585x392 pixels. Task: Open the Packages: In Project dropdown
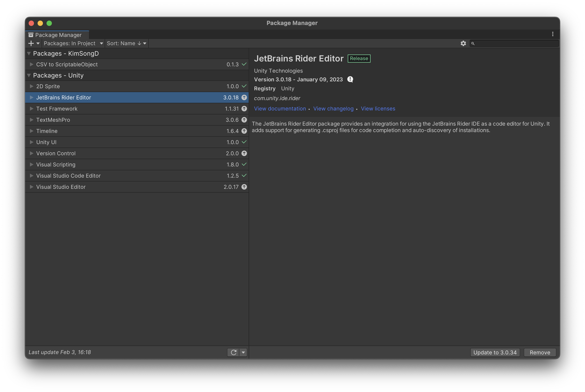[x=73, y=44]
